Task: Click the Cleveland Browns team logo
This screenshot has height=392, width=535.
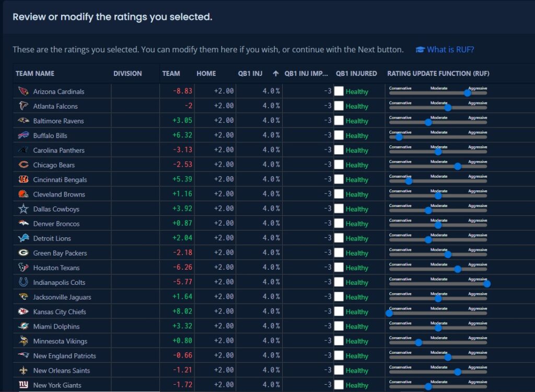Action: click(x=23, y=194)
